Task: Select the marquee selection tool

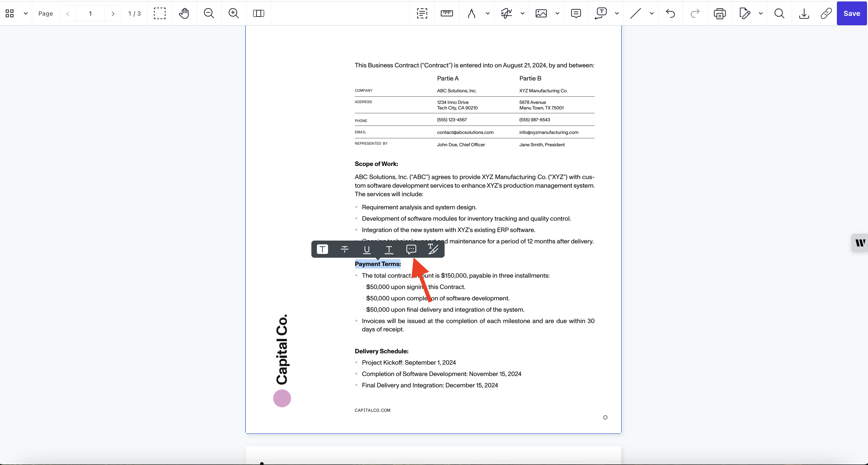Action: (x=160, y=13)
